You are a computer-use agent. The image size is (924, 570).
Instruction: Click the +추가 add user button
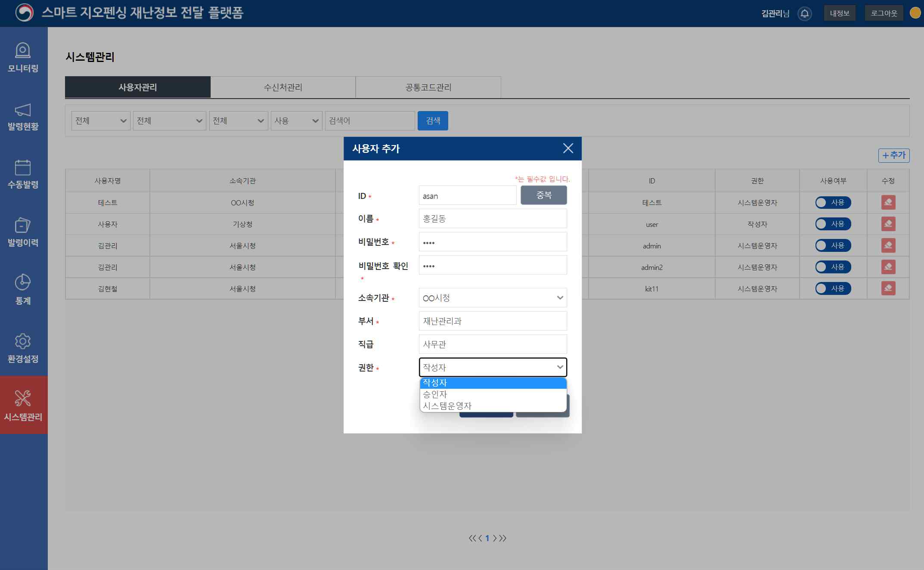pos(894,155)
